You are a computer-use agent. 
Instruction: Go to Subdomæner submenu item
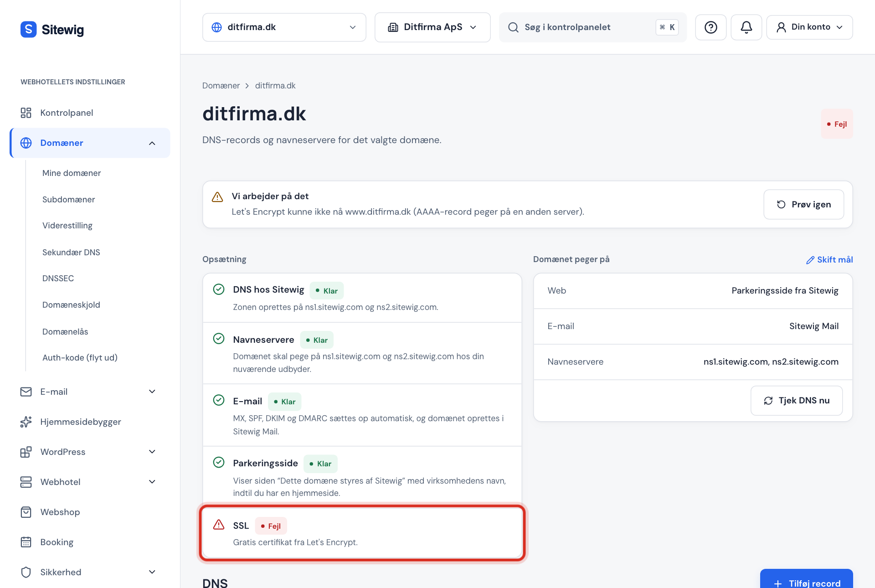click(69, 200)
